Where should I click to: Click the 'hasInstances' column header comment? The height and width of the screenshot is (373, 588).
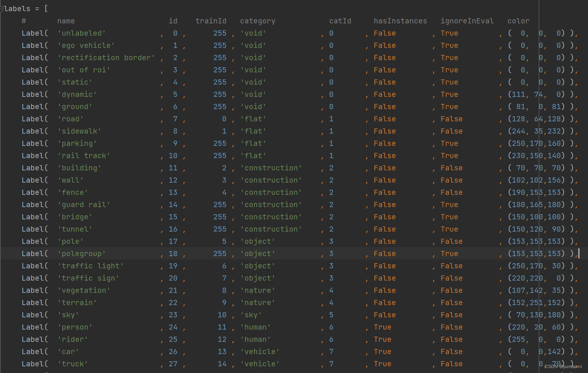tap(400, 21)
